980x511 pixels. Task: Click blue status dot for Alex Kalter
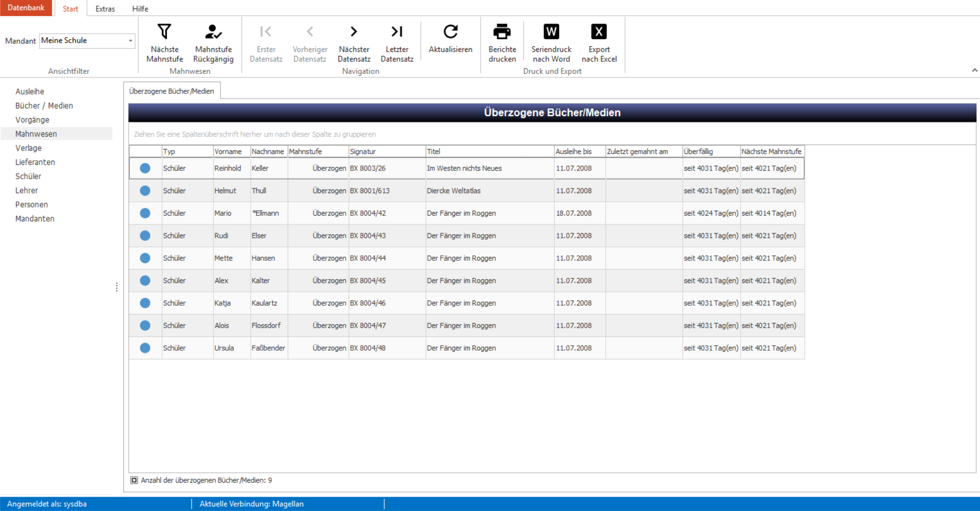coord(145,280)
